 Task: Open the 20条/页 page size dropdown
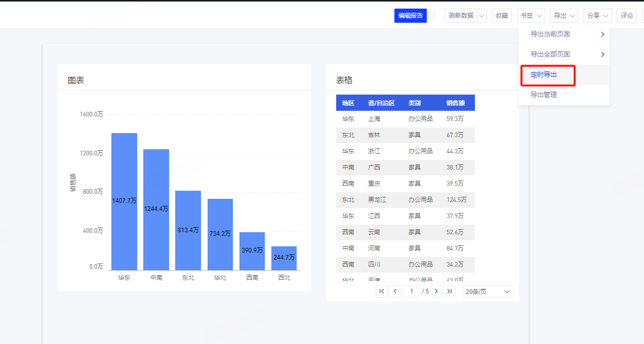(x=488, y=291)
